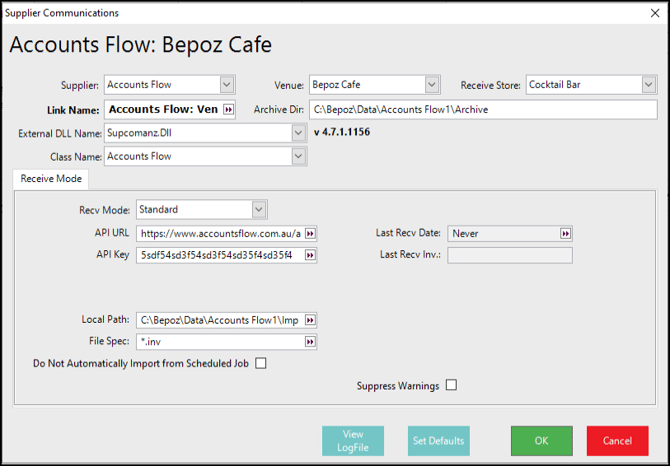Click the arrow icon in API Key field
This screenshot has width=670, height=466.
[x=310, y=255]
